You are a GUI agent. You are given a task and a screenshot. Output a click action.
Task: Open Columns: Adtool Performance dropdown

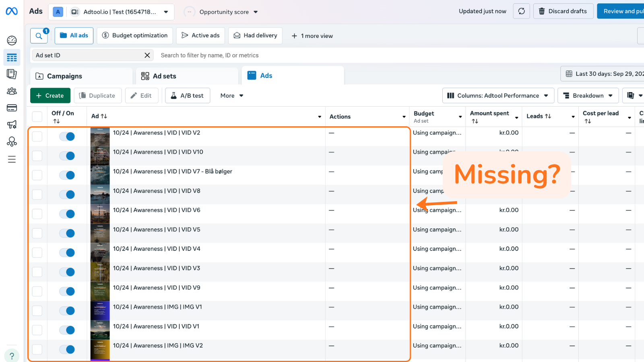[498, 96]
